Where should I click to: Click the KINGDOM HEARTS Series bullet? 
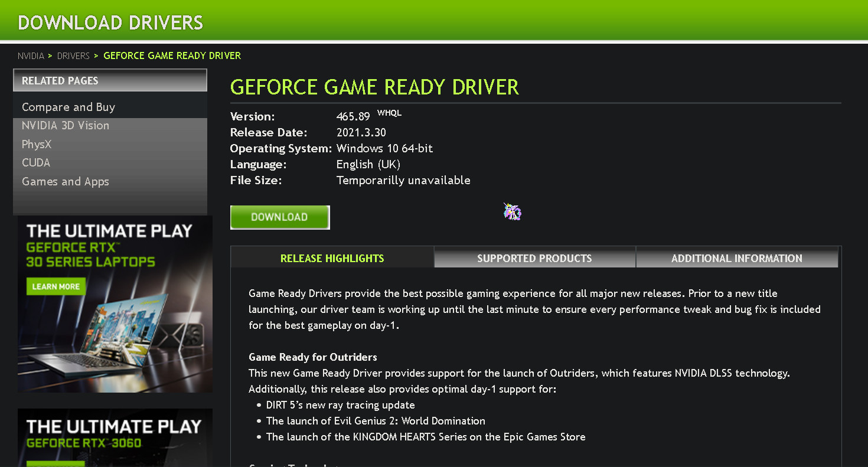pos(426,437)
